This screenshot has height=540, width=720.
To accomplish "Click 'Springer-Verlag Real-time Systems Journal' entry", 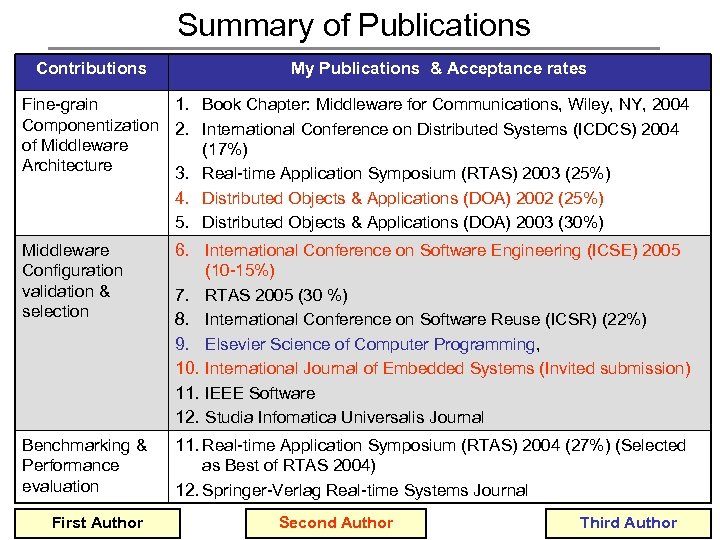I will pos(352,490).
